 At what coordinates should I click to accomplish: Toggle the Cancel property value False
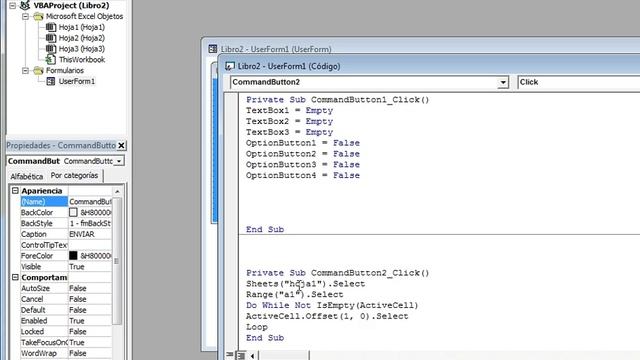[90, 299]
